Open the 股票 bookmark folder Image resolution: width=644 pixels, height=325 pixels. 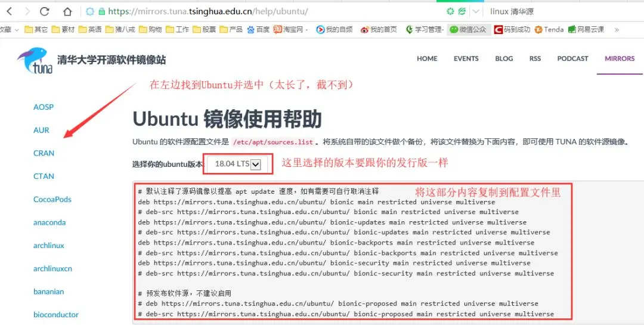tap(204, 30)
